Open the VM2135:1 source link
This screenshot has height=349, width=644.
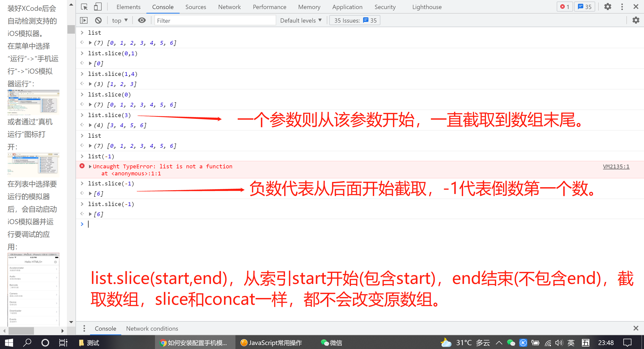(616, 166)
